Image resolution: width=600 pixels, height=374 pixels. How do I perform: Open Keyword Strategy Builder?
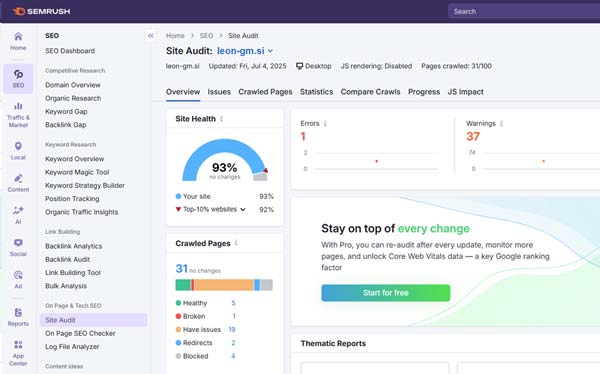pos(85,185)
